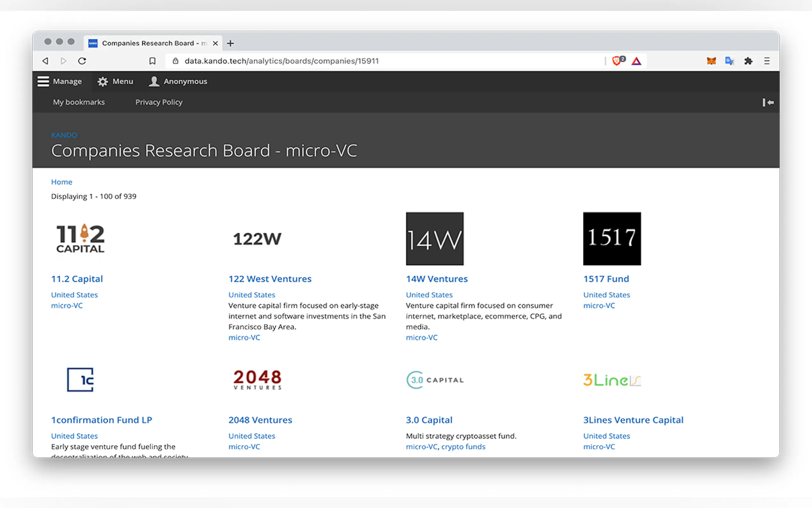Click the Brave Rewards triangle icon
Viewport: 812px width, 508px height.
[636, 61]
